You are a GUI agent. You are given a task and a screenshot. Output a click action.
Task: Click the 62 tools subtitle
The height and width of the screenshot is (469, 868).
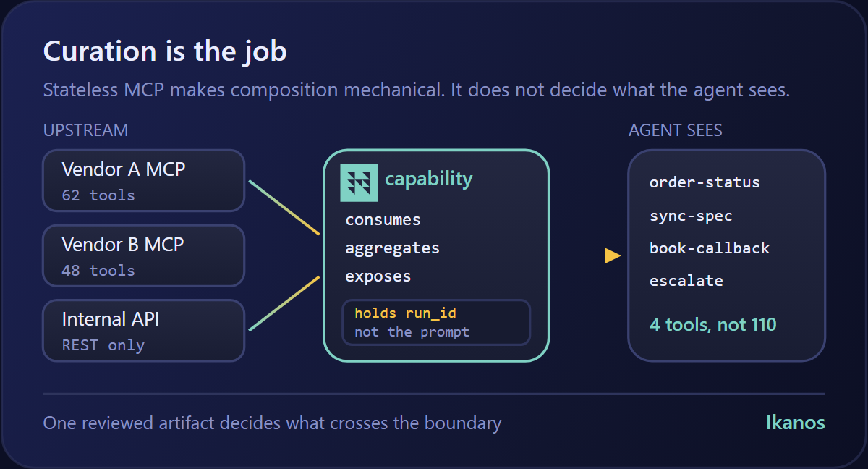[98, 195]
